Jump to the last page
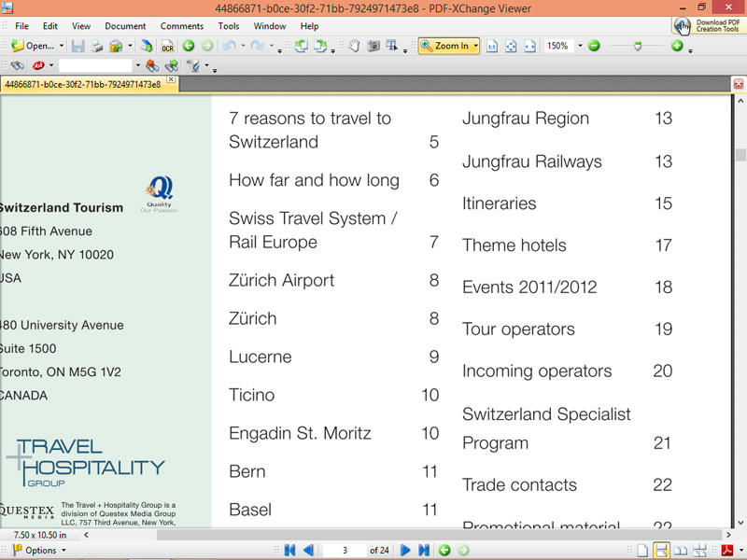The image size is (747, 560). point(424,551)
